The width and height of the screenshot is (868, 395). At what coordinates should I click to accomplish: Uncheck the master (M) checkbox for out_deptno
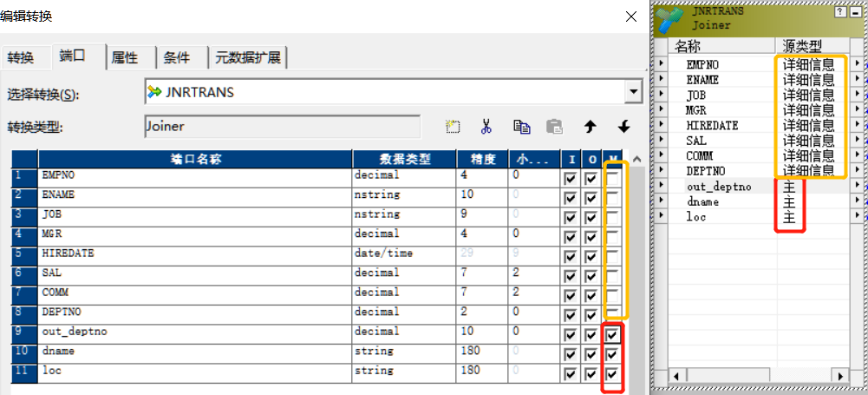tap(612, 335)
